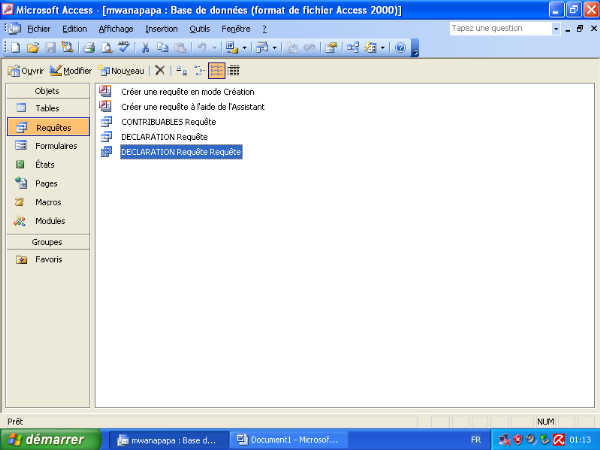Run the ABC spelling check
This screenshot has height=450, width=600.
tap(124, 48)
